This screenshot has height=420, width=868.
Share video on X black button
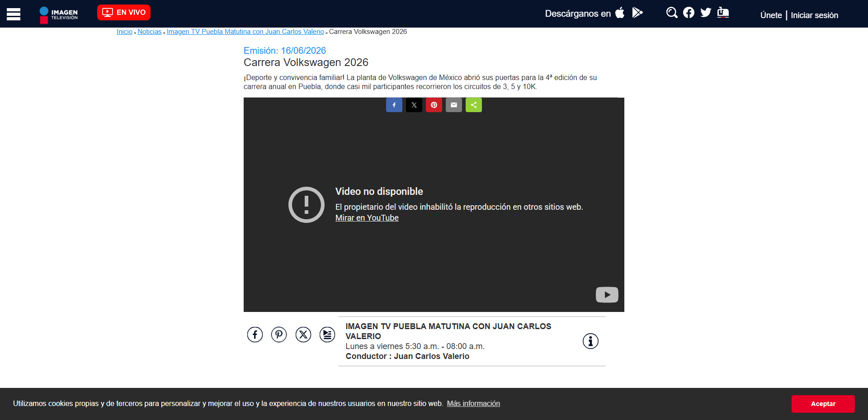(x=414, y=105)
